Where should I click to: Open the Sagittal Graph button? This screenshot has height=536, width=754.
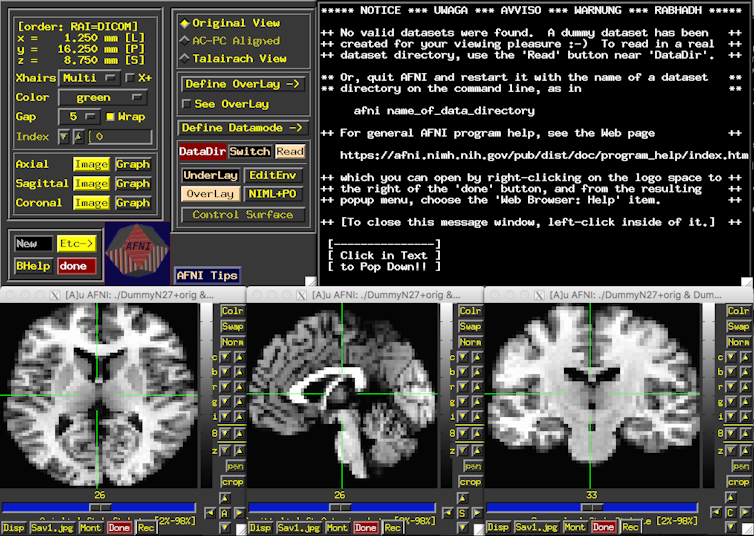[133, 184]
